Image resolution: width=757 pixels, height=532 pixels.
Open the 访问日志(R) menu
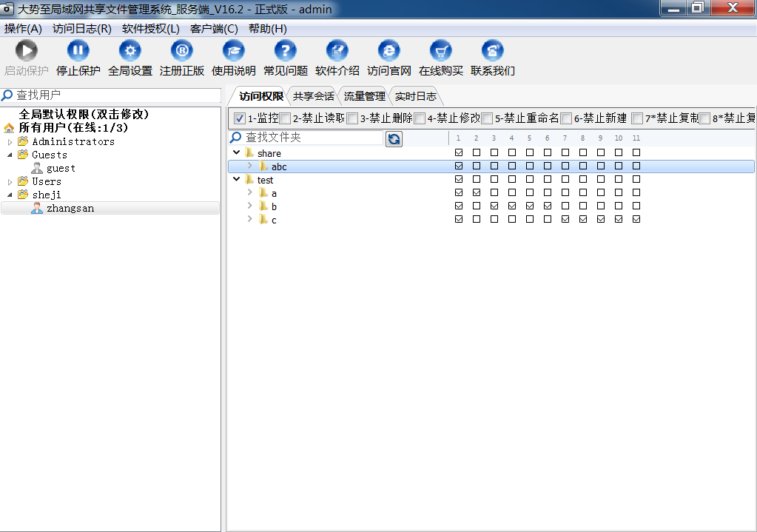point(81,29)
